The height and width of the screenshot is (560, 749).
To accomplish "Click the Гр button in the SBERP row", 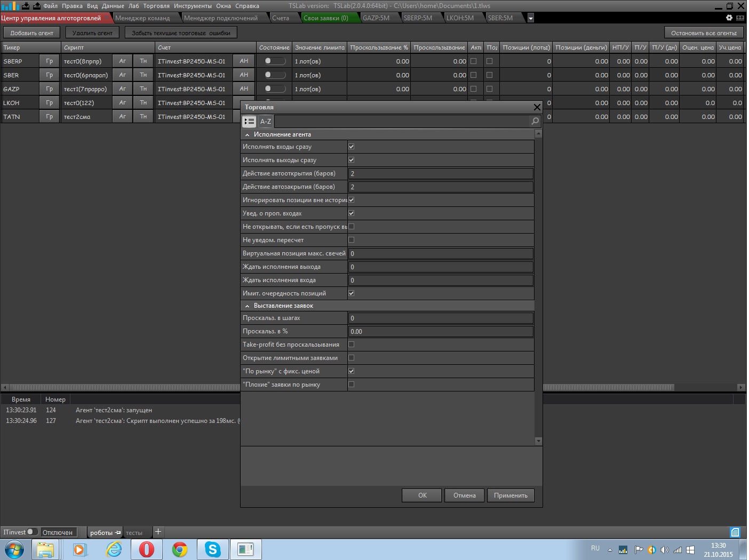I will click(x=49, y=61).
